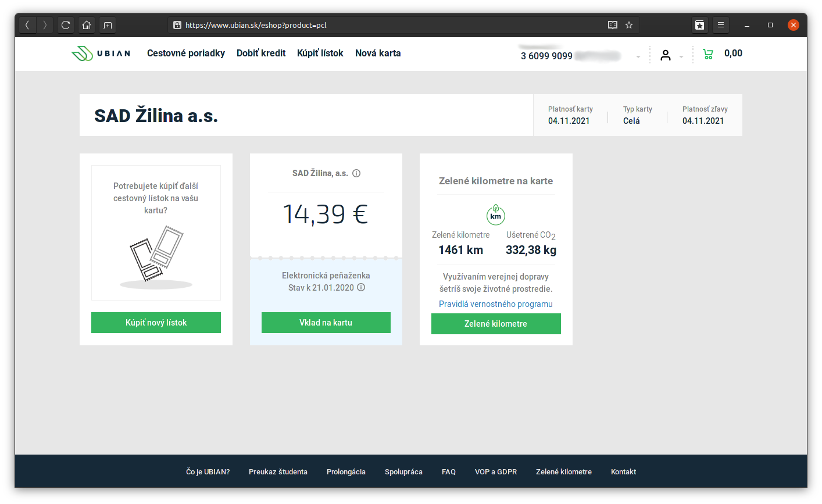The image size is (822, 504).
Task: Open the shopping cart icon
Action: (708, 54)
